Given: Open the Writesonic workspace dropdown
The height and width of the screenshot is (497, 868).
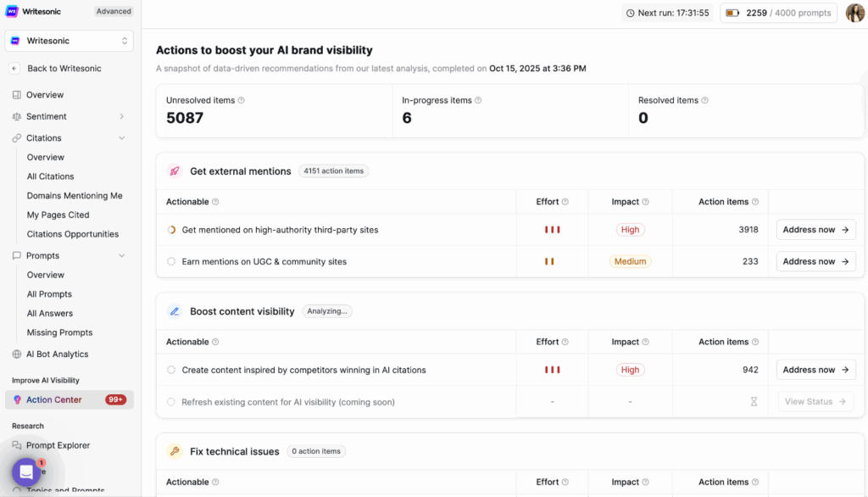Looking at the screenshot, I should pos(69,41).
